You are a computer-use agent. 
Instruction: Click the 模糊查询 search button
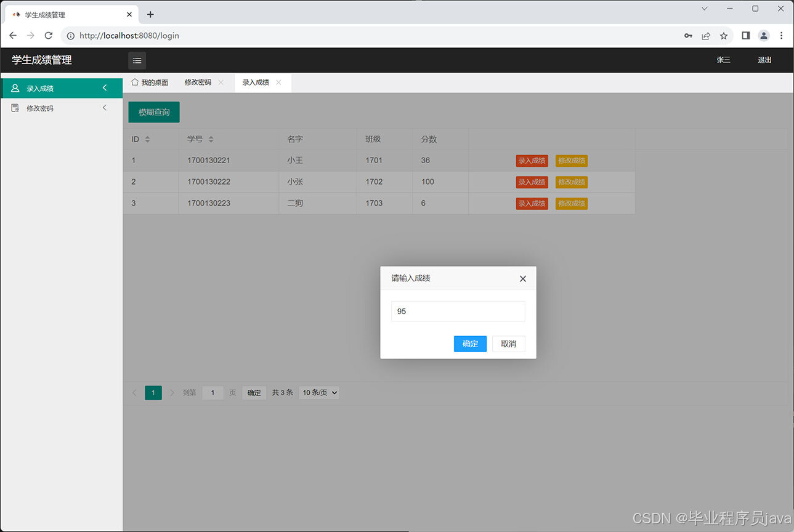[154, 112]
